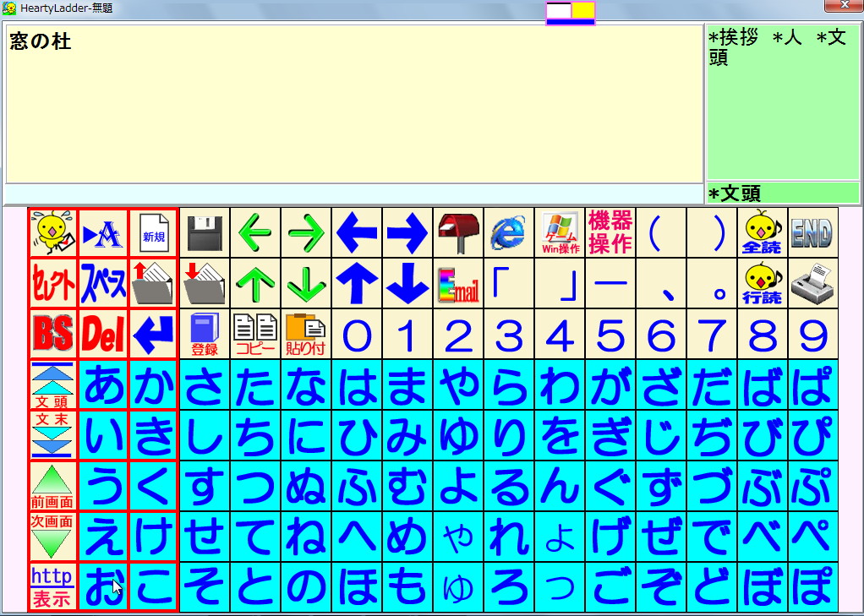The image size is (864, 616).
Task: Open the red mailbox mail icon
Action: 457,232
